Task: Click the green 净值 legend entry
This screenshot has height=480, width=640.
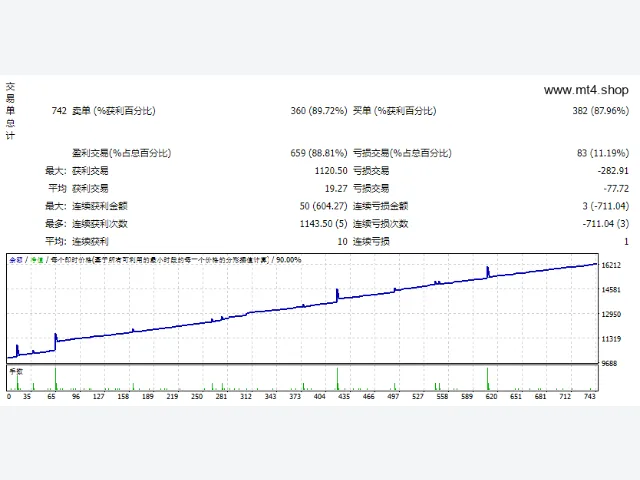Action: click(x=37, y=260)
